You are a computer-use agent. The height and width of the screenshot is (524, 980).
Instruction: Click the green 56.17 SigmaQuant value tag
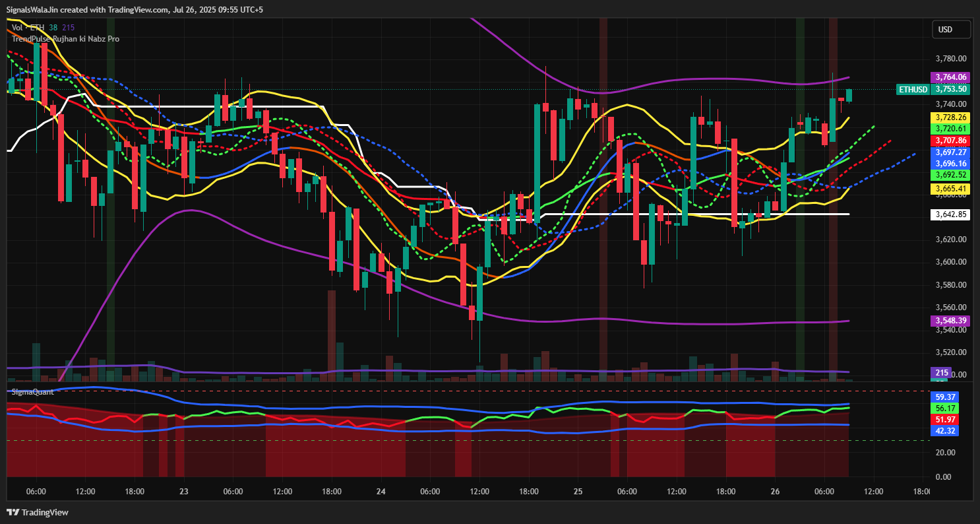[x=946, y=409]
